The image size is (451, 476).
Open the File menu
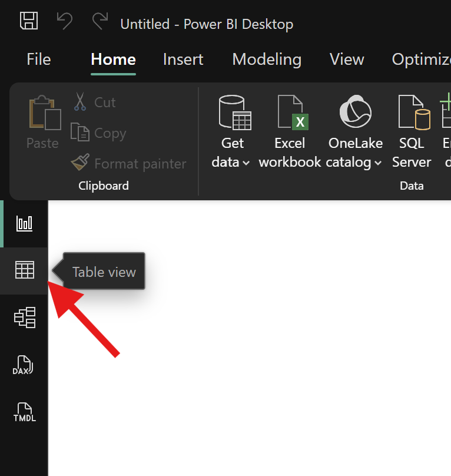[39, 59]
